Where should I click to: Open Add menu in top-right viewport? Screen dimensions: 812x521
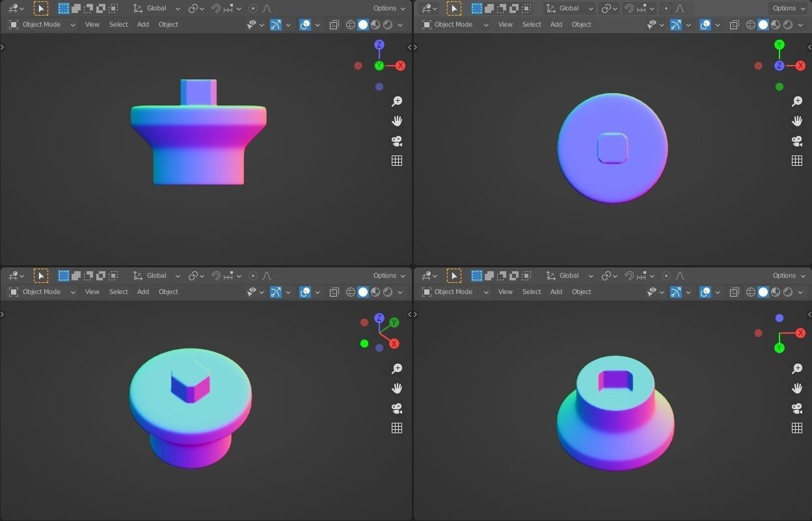click(x=556, y=25)
